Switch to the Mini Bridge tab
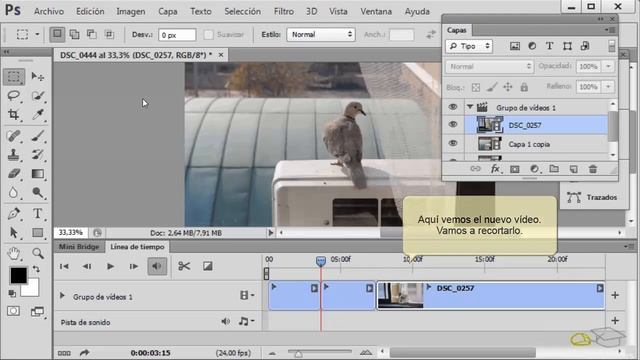Screen dimensions: 640x360 click(x=79, y=247)
